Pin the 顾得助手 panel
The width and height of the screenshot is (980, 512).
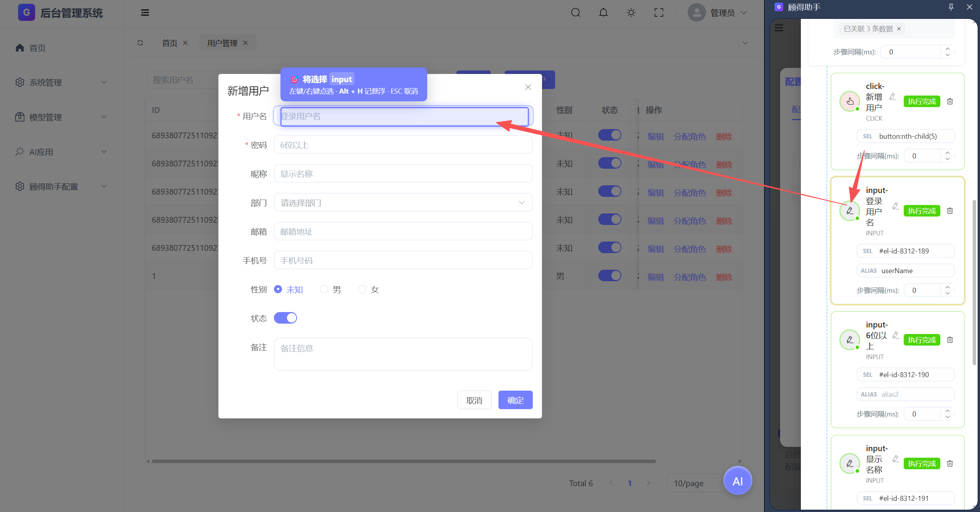click(x=951, y=7)
